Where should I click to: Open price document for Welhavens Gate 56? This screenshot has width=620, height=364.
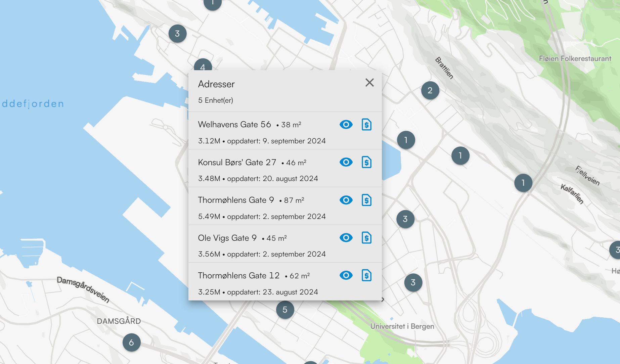366,125
